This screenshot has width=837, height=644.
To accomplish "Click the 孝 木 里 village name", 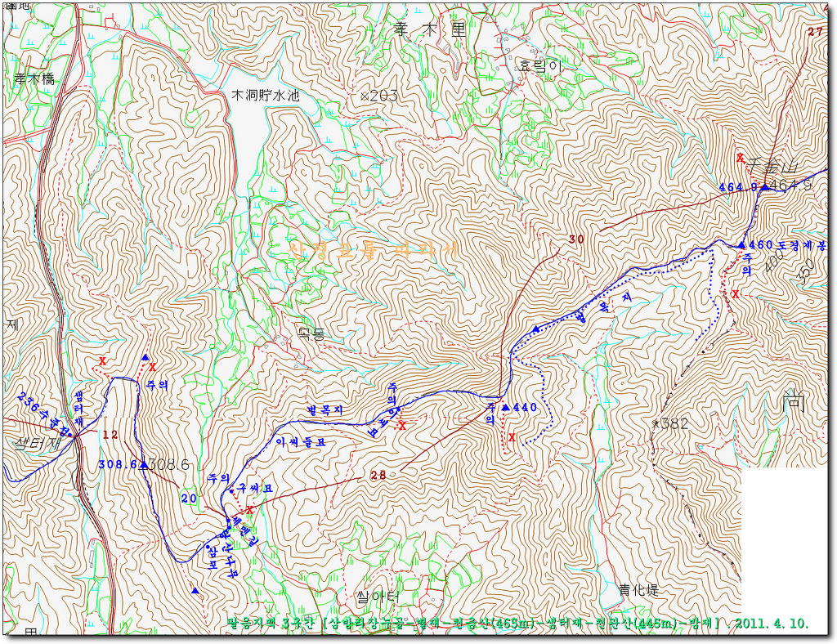I will [x=428, y=30].
